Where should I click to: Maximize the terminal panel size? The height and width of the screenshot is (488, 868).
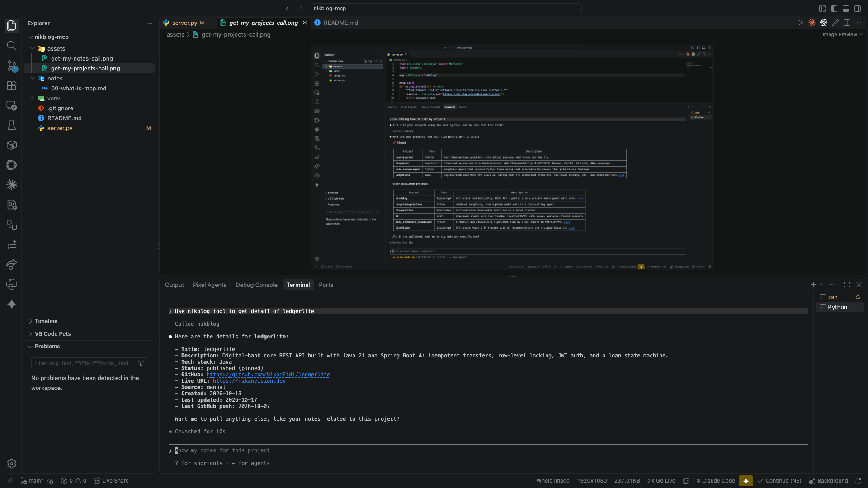click(x=847, y=285)
